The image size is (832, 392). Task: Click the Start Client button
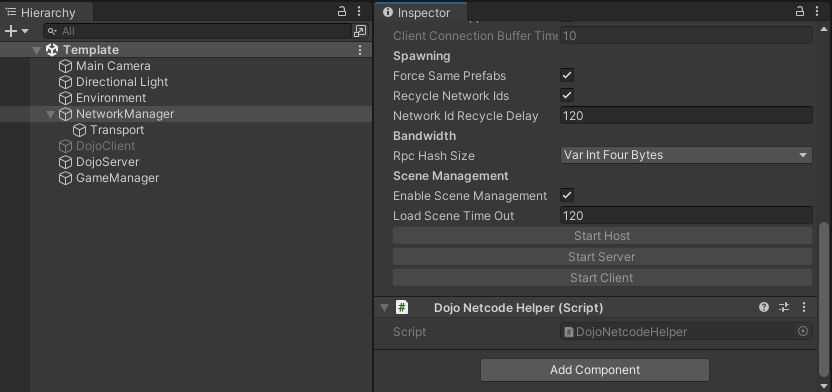pos(602,278)
